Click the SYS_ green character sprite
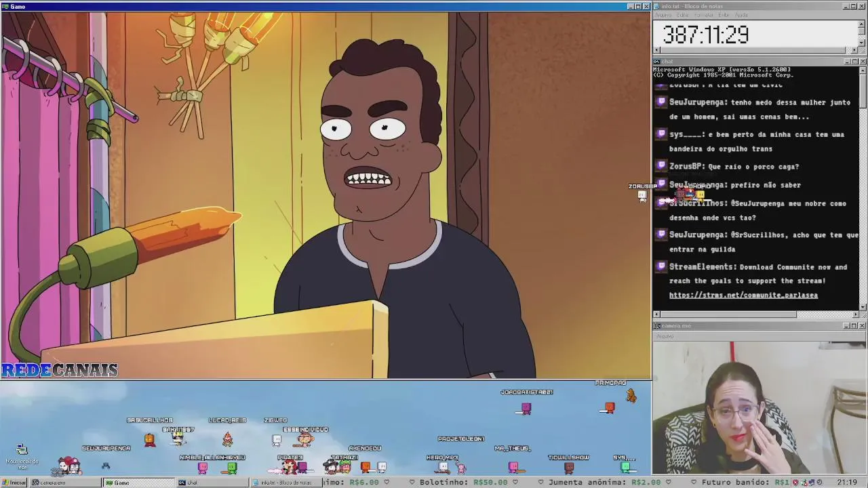 (x=625, y=467)
